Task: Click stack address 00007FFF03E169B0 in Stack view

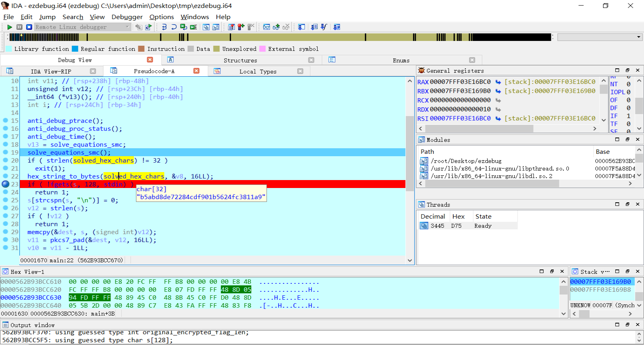Action: click(601, 281)
